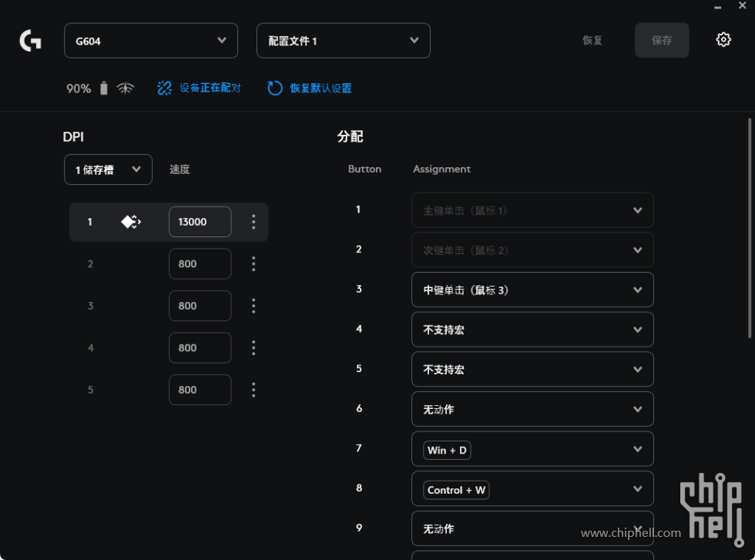This screenshot has height=560, width=755.
Task: Click the battery level icon
Action: (103, 88)
